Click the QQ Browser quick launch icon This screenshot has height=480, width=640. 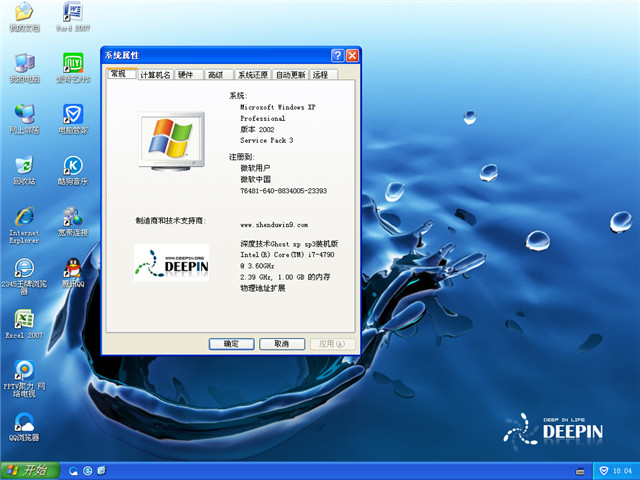pos(73,471)
